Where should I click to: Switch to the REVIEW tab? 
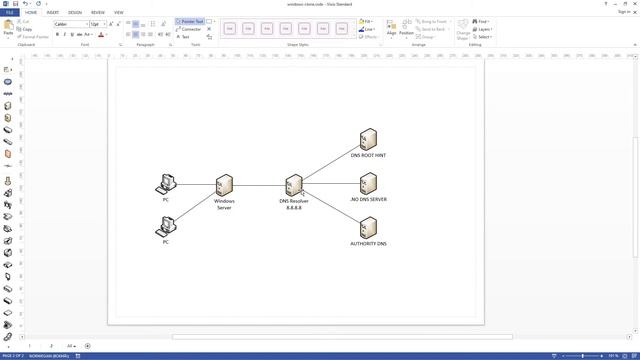[98, 13]
